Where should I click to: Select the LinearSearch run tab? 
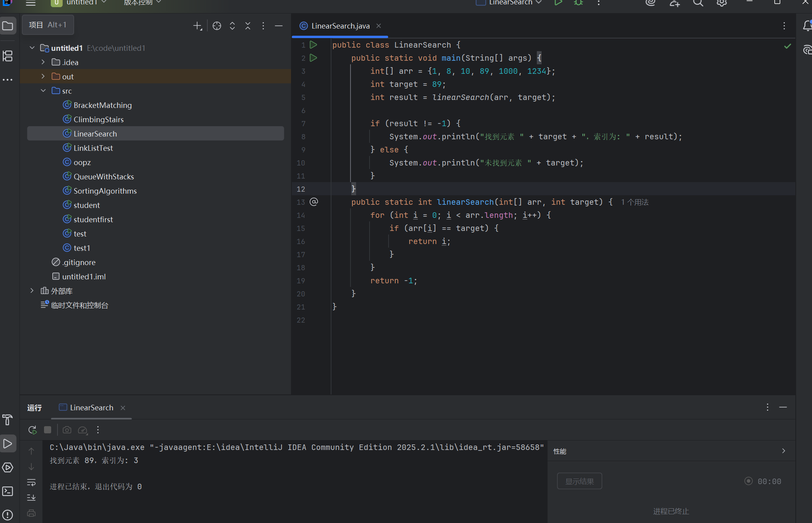point(91,408)
